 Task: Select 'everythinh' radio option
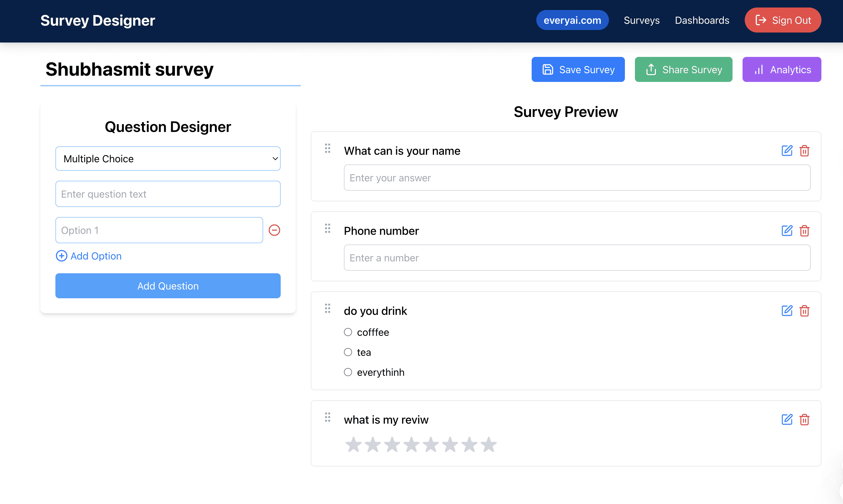[x=348, y=372]
